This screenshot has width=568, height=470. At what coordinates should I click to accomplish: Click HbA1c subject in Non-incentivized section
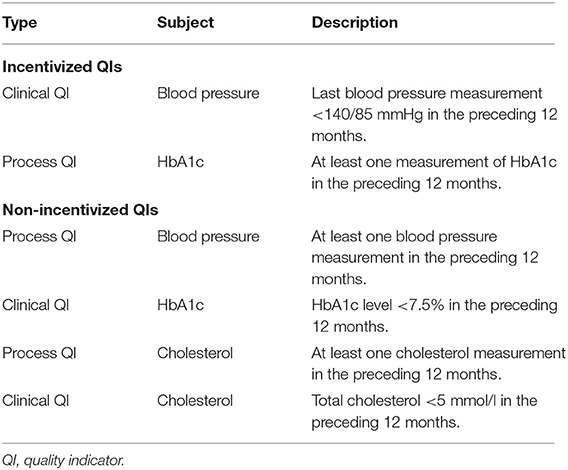tap(180, 305)
